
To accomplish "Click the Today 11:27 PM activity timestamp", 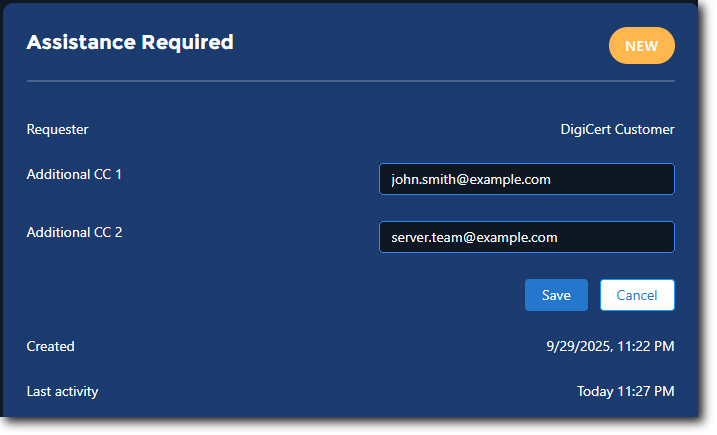I will tap(625, 391).
